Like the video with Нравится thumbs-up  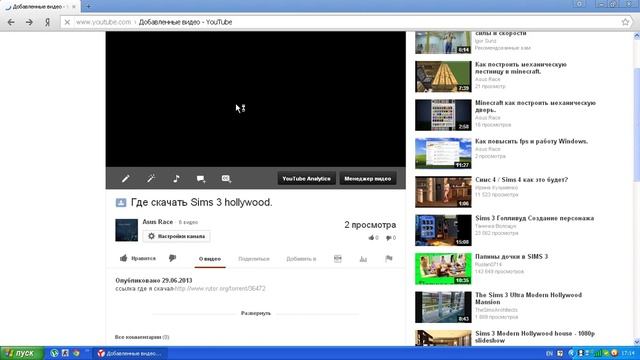[x=138, y=258]
